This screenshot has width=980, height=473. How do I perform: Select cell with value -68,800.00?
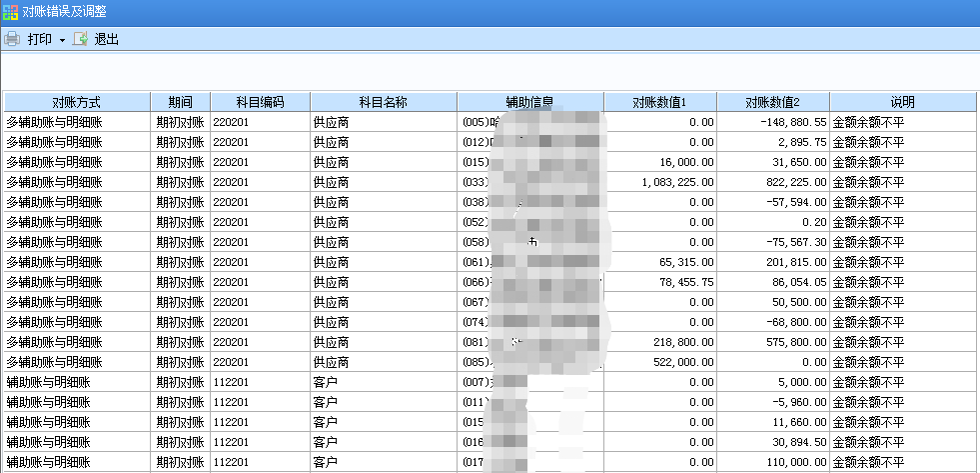pyautogui.click(x=774, y=322)
